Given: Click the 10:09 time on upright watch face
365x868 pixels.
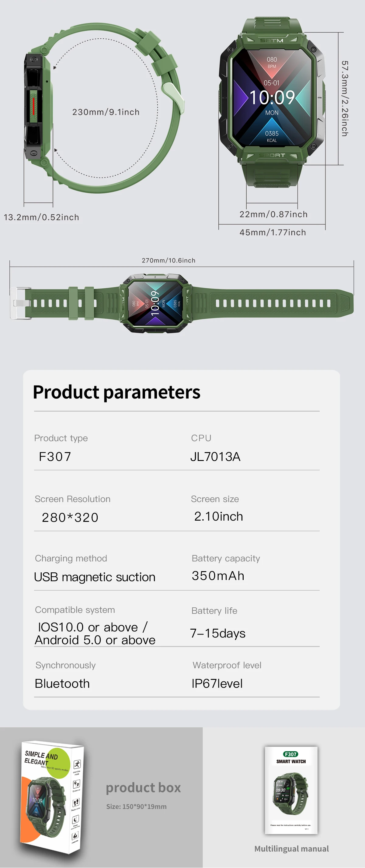Looking at the screenshot, I should coord(272,97).
